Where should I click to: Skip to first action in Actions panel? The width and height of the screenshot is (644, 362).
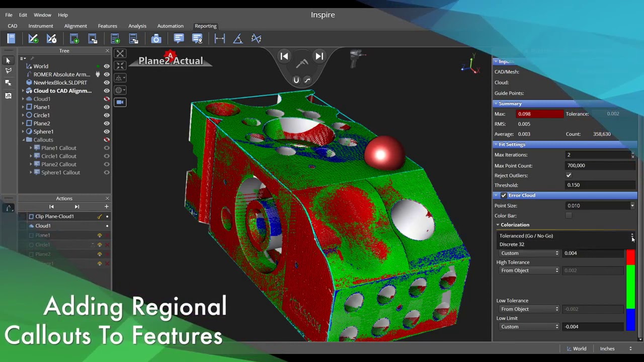click(51, 207)
